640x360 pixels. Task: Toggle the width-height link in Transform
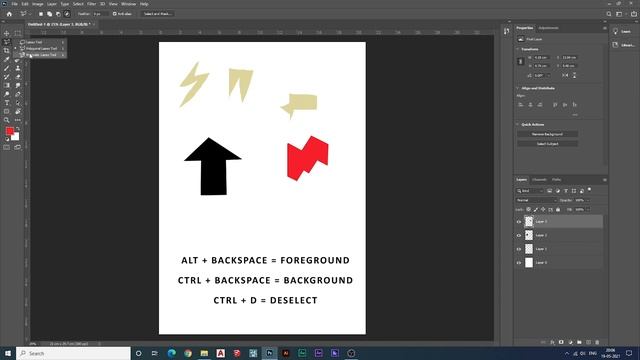(x=520, y=62)
